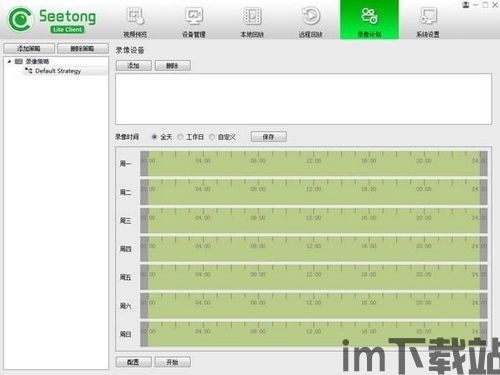Image resolution: width=500 pixels, height=375 pixels.
Task: Collapse the 录像策略 tree node arrow
Action: 9,61
